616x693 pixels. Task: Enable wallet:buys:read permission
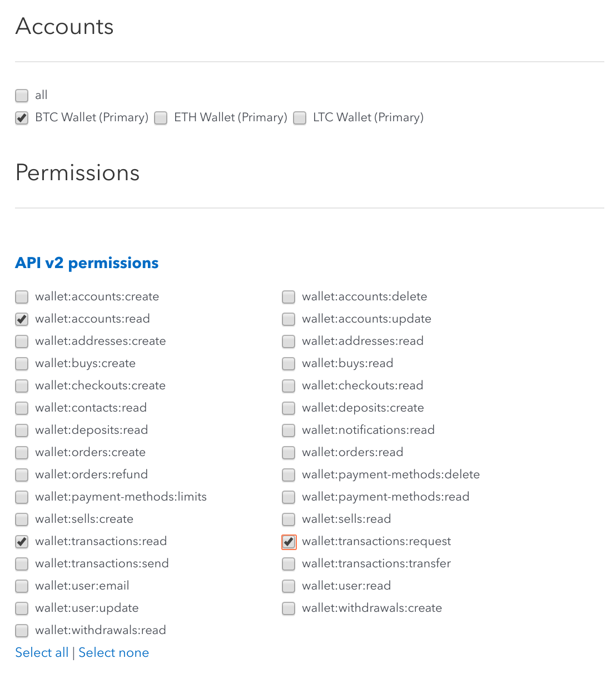click(x=289, y=364)
